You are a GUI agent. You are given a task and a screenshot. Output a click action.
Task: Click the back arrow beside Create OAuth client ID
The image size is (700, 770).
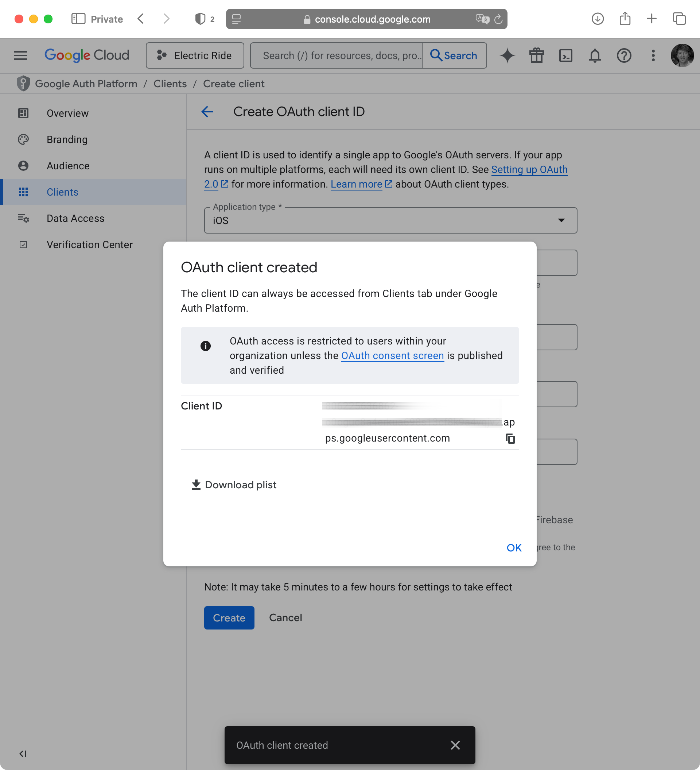(207, 112)
